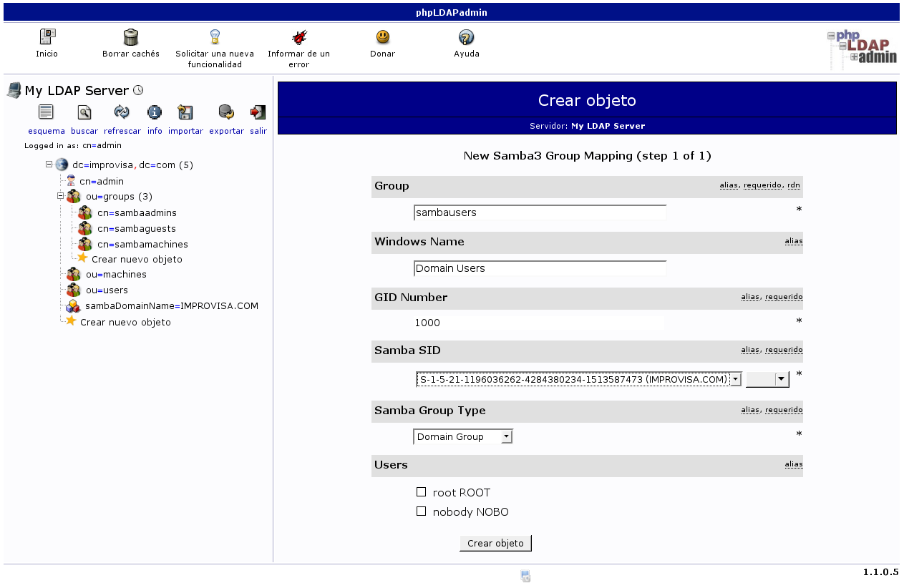904x588 pixels.
Task: Click the My LDAP Server title
Action: 77,91
